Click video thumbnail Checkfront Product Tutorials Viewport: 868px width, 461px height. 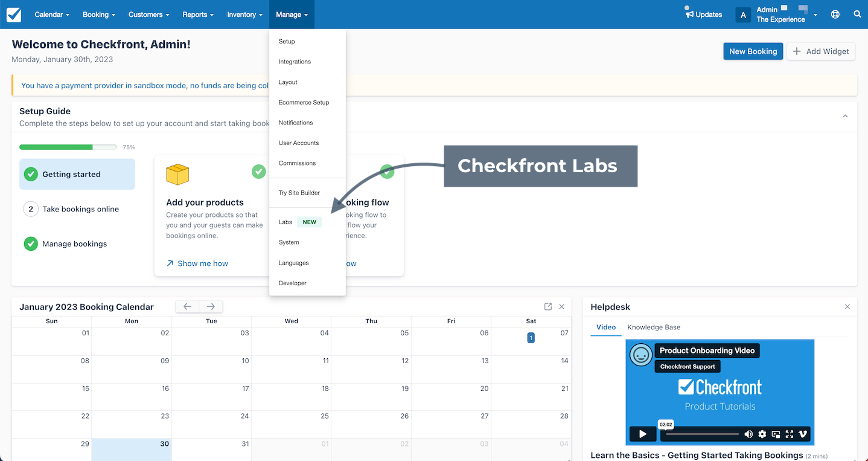tap(720, 393)
